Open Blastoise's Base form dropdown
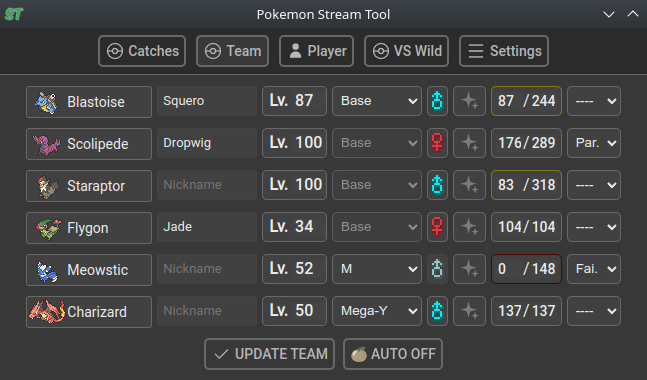647x380 pixels. click(x=377, y=101)
